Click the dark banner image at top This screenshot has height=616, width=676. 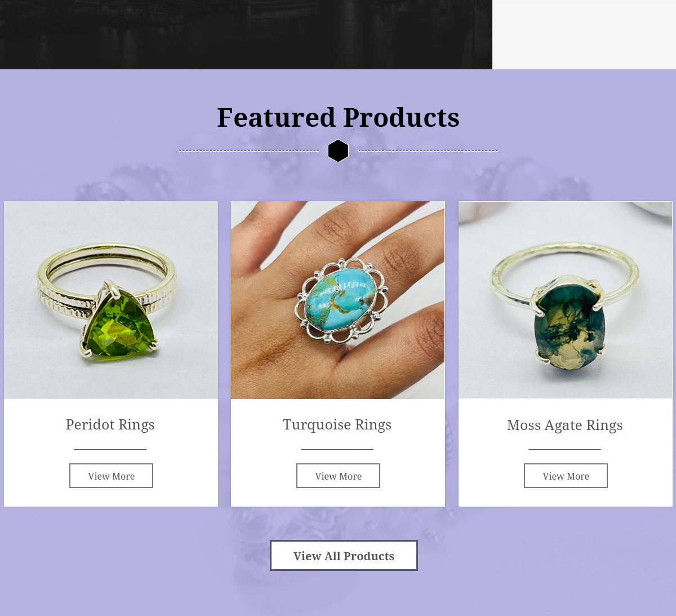click(x=246, y=34)
